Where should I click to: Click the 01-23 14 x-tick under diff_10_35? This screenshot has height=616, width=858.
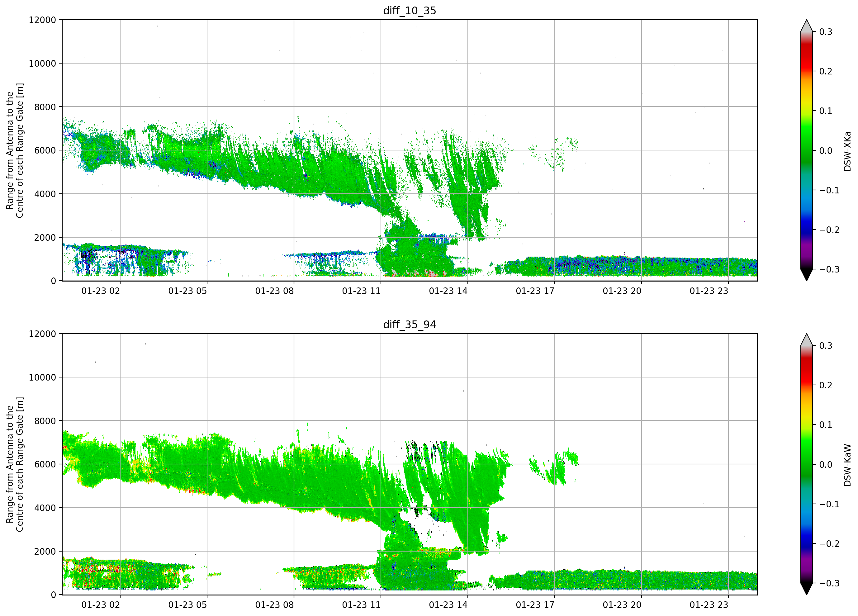(x=448, y=291)
